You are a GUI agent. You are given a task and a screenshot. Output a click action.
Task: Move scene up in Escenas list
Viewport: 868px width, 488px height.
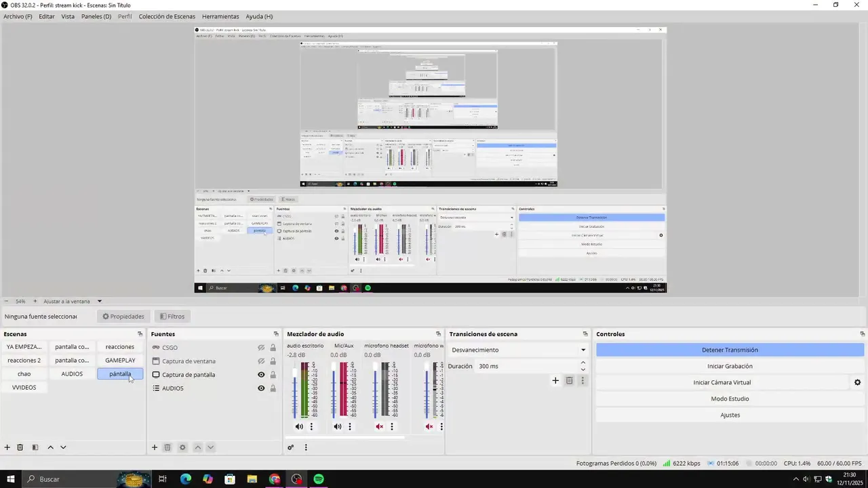coord(50,447)
